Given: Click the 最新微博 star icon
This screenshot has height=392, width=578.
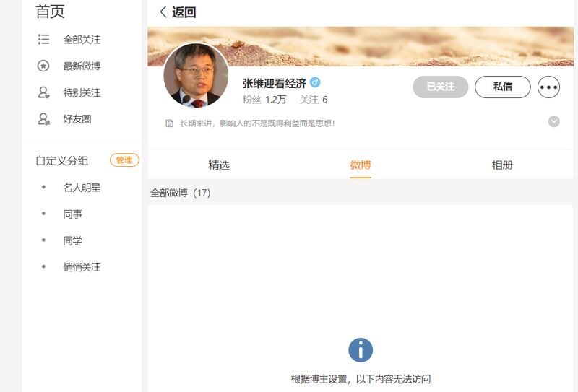Looking at the screenshot, I should pos(43,66).
